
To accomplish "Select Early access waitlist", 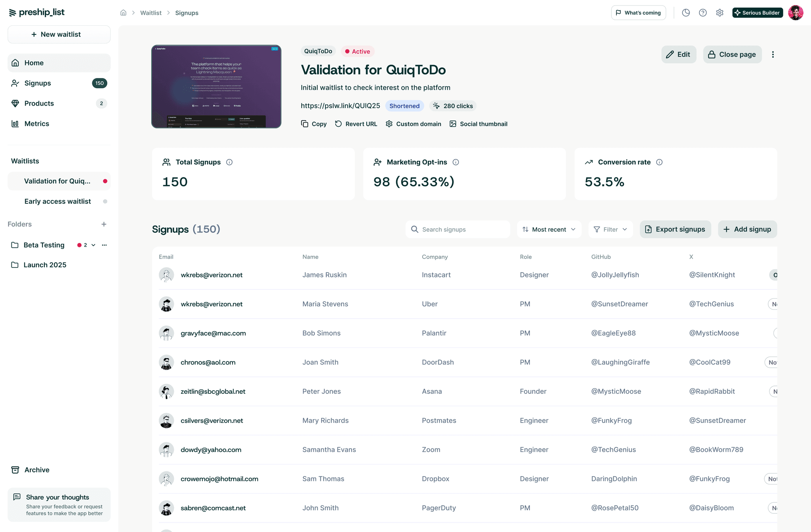I will tap(57, 201).
